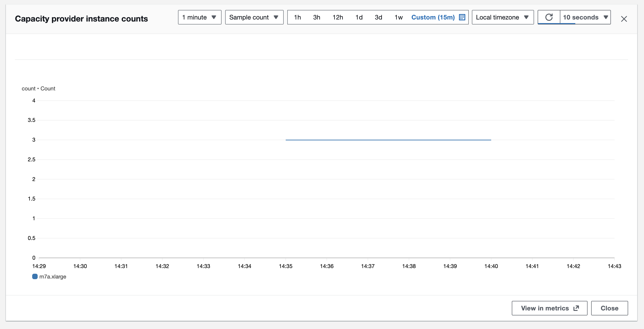Expand the Sample count statistic dropdown
The height and width of the screenshot is (329, 644).
[x=254, y=17]
